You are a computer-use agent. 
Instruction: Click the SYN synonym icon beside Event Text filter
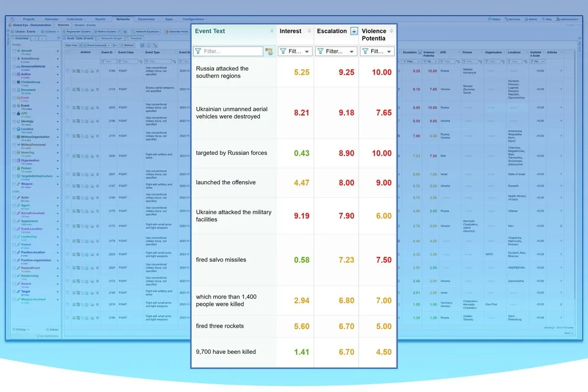coord(269,51)
